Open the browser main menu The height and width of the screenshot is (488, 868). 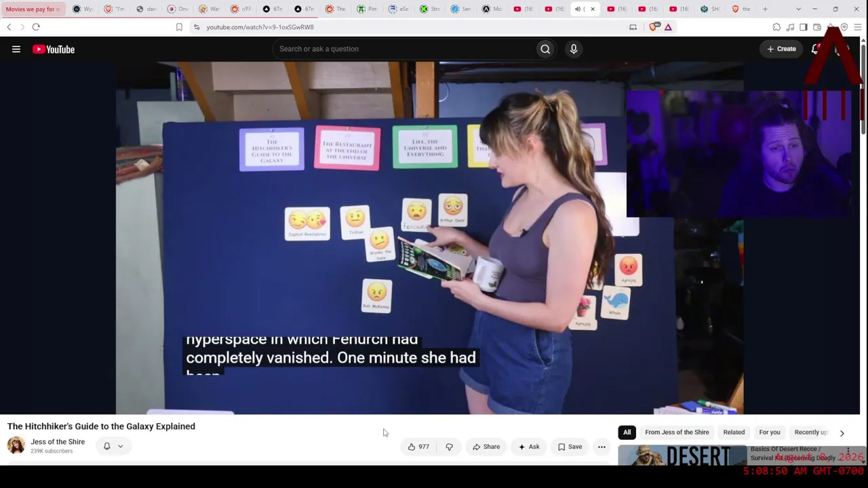click(x=858, y=27)
